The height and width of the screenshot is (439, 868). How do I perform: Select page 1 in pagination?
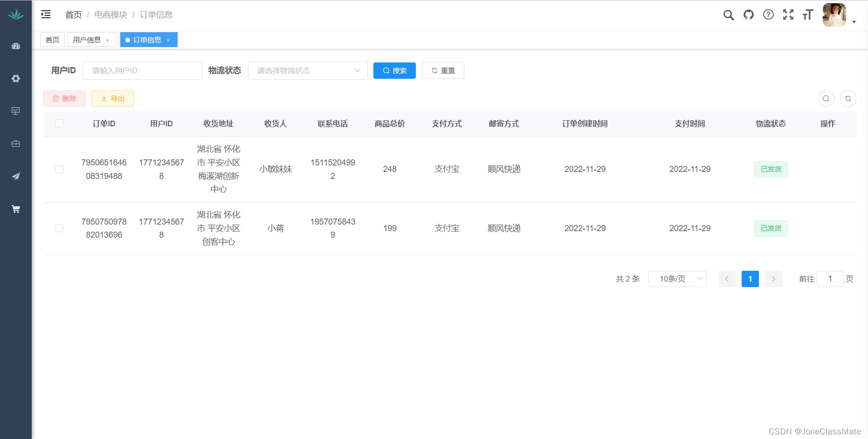750,279
